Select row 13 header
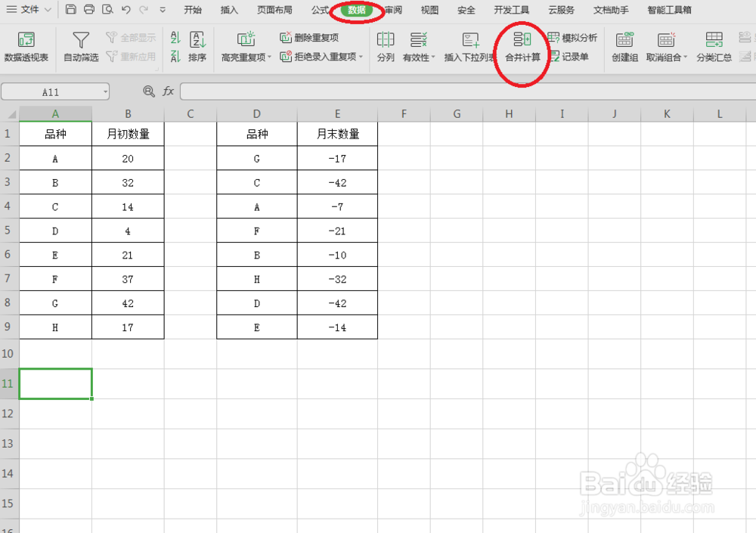This screenshot has width=756, height=533. click(9, 444)
